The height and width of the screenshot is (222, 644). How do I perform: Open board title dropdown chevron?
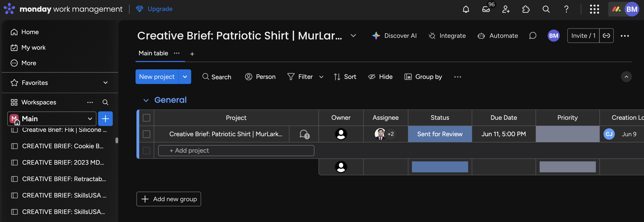[x=353, y=36]
